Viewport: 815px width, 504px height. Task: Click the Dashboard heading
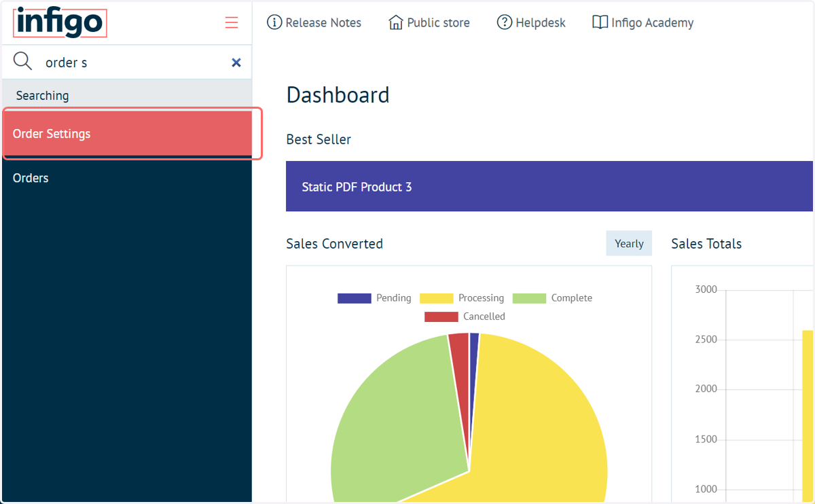(338, 94)
